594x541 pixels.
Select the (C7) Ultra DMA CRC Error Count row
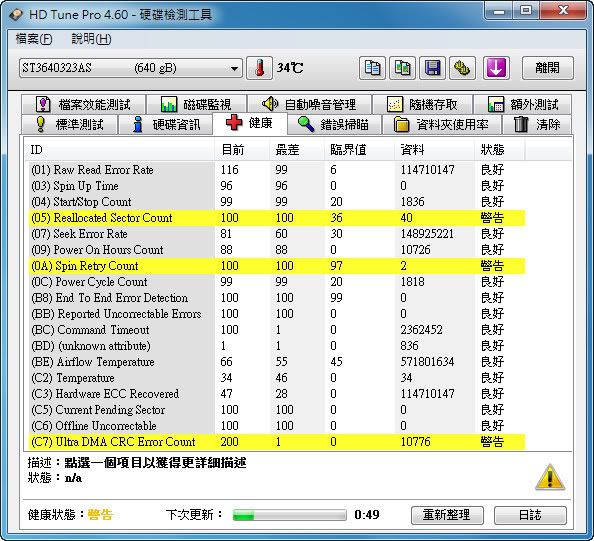(277, 442)
